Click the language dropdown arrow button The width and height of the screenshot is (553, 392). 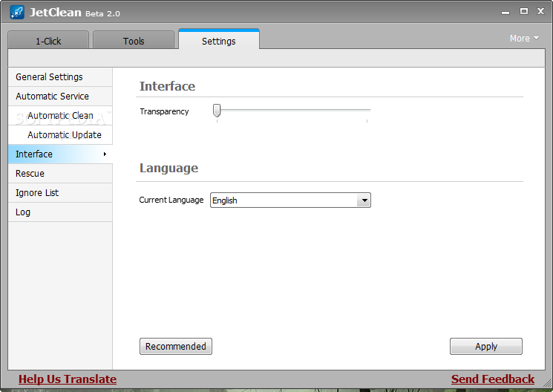click(364, 200)
